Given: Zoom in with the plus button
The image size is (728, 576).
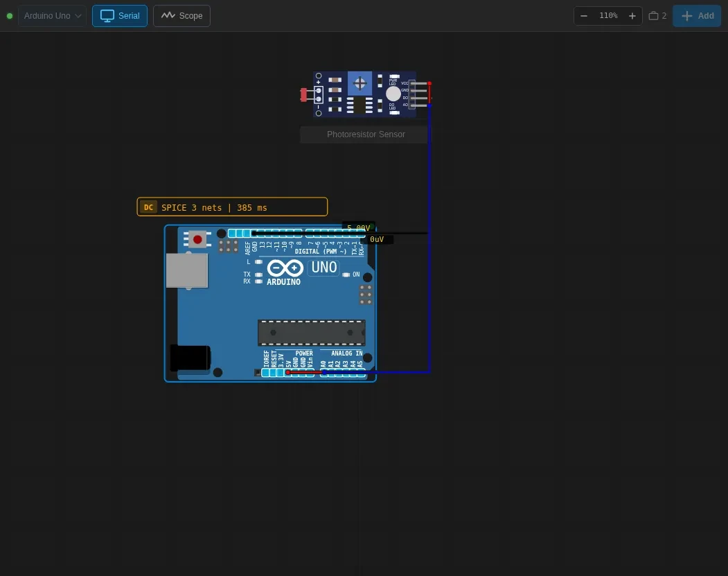Looking at the screenshot, I should (x=632, y=16).
